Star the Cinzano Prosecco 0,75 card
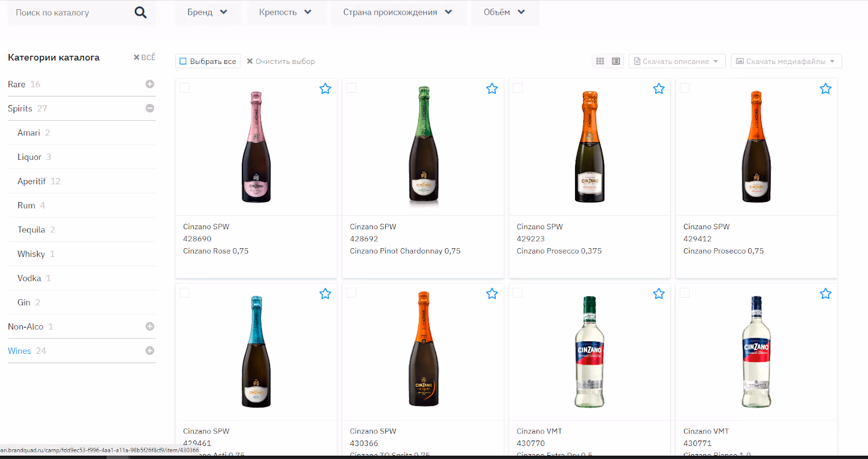868x459 pixels. pyautogui.click(x=826, y=89)
